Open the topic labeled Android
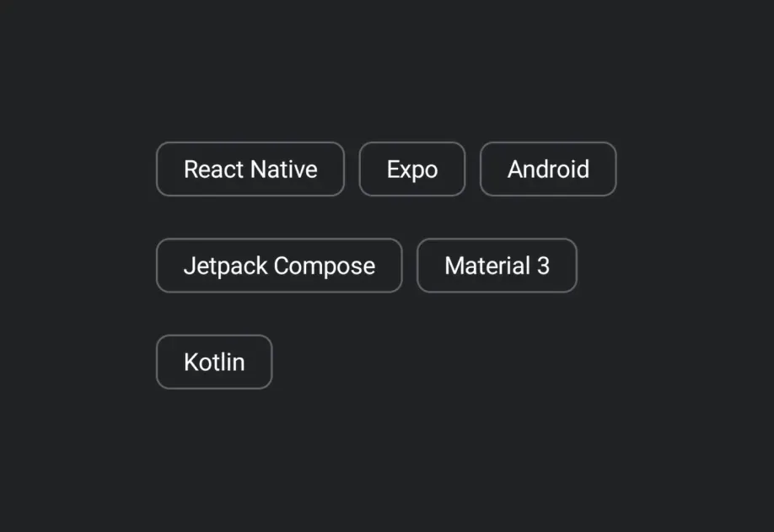Screen dimensions: 774x532 coord(548,169)
